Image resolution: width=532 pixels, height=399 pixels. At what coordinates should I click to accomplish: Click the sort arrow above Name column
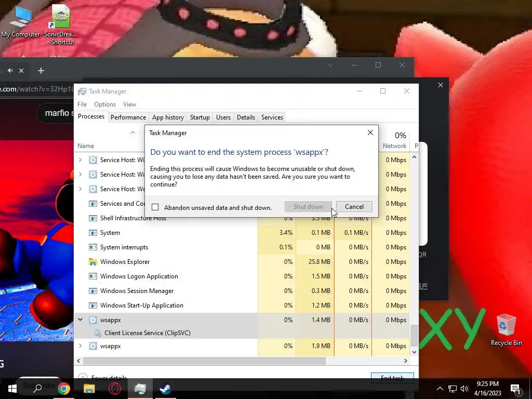132,132
